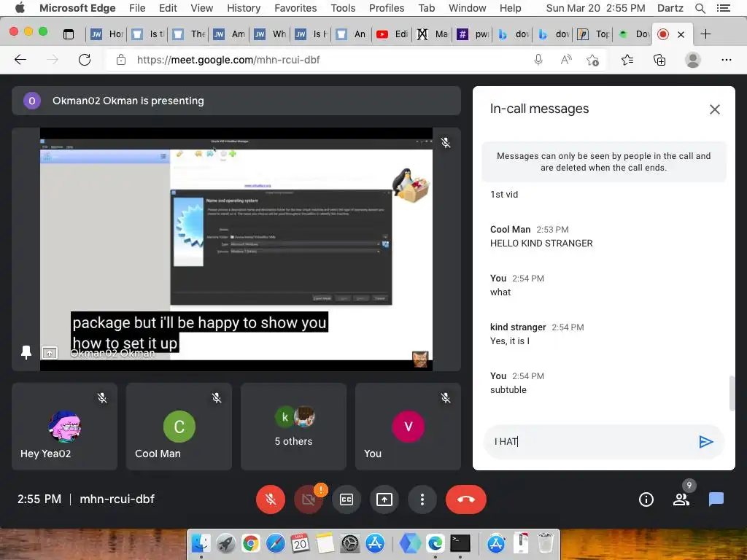This screenshot has width=747, height=560.
Task: Open Google Chrome from the Dock
Action: [x=251, y=542]
